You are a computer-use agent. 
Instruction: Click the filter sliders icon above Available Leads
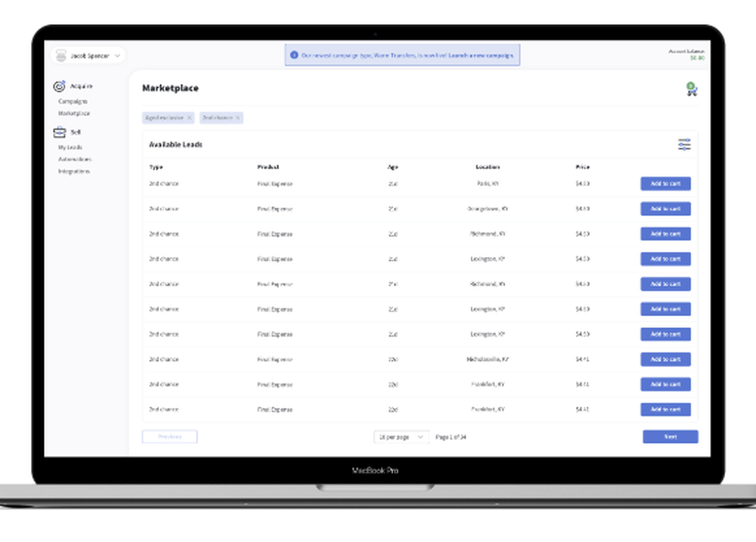(684, 144)
